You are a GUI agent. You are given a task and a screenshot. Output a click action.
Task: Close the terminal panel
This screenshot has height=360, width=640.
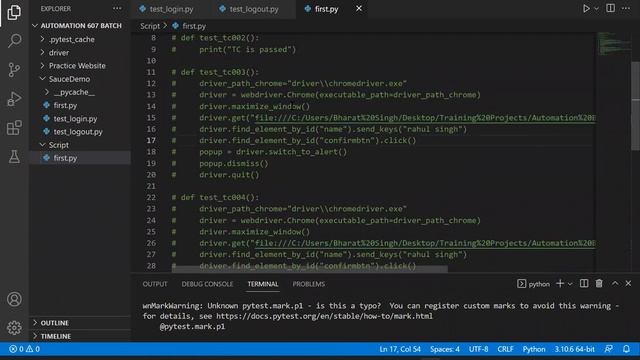pos(628,284)
